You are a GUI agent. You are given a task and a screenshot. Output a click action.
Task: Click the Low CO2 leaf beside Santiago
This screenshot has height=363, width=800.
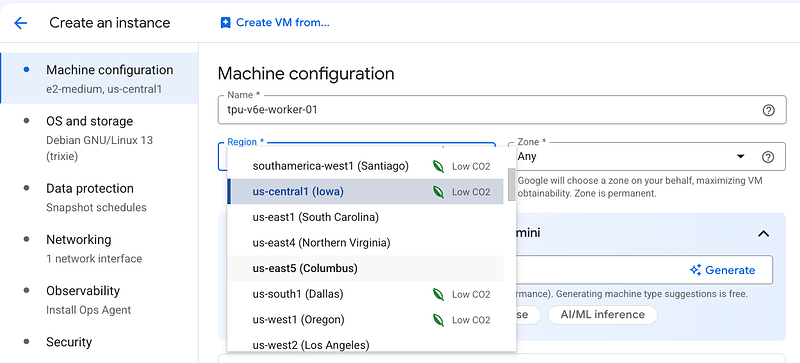[438, 166]
